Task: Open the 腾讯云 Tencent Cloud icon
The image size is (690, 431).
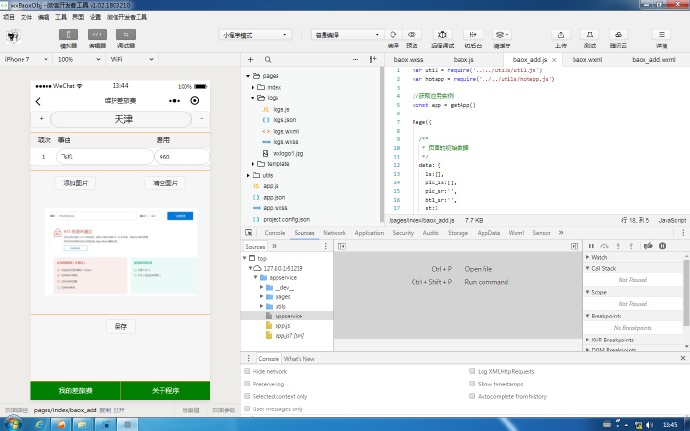Action: click(x=618, y=34)
